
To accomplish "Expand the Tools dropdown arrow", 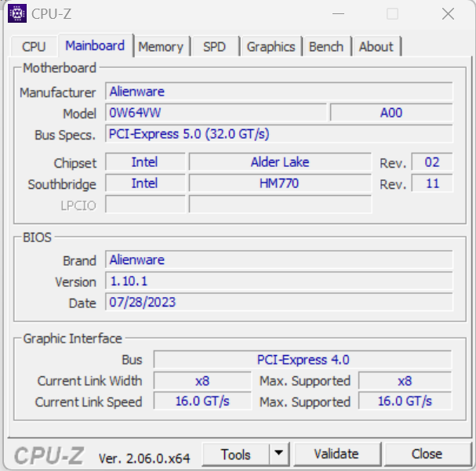I will (278, 454).
